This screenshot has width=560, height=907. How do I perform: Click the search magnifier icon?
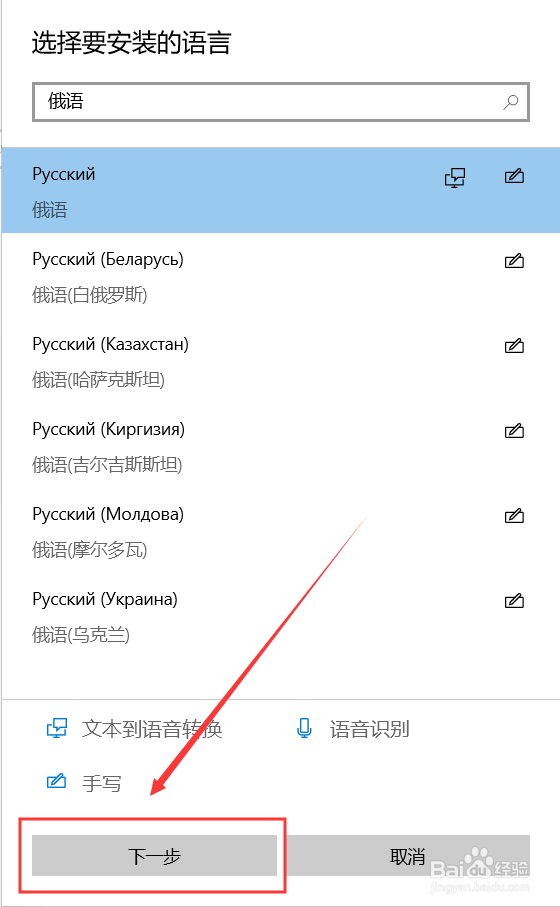click(510, 102)
